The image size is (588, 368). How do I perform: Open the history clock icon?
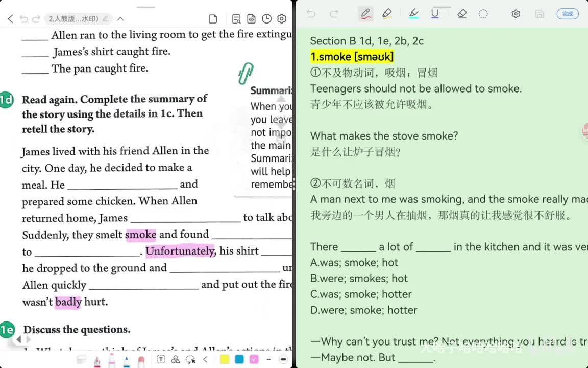pyautogui.click(x=266, y=19)
